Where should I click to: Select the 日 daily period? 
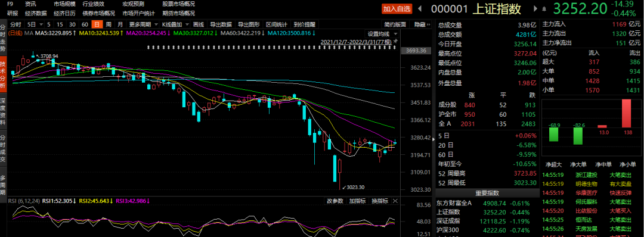[x=97, y=24]
